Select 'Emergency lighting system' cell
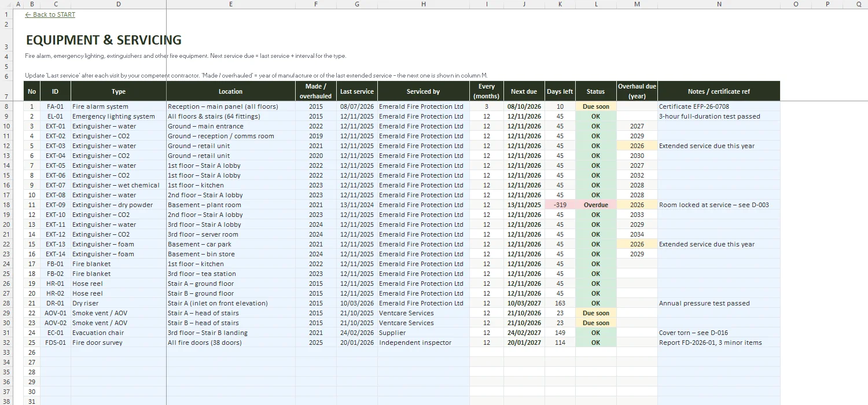The width and height of the screenshot is (868, 405). [x=119, y=116]
